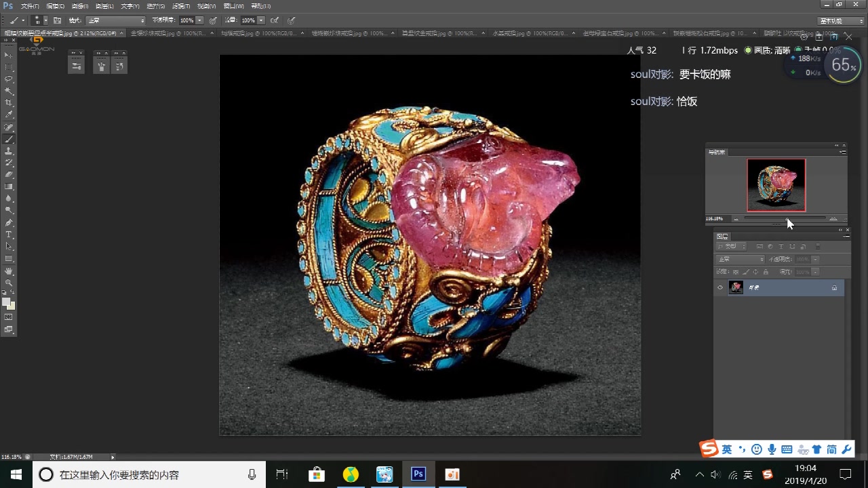This screenshot has width=868, height=488.
Task: Toggle type layer filter in Layers panel
Action: coord(781,247)
